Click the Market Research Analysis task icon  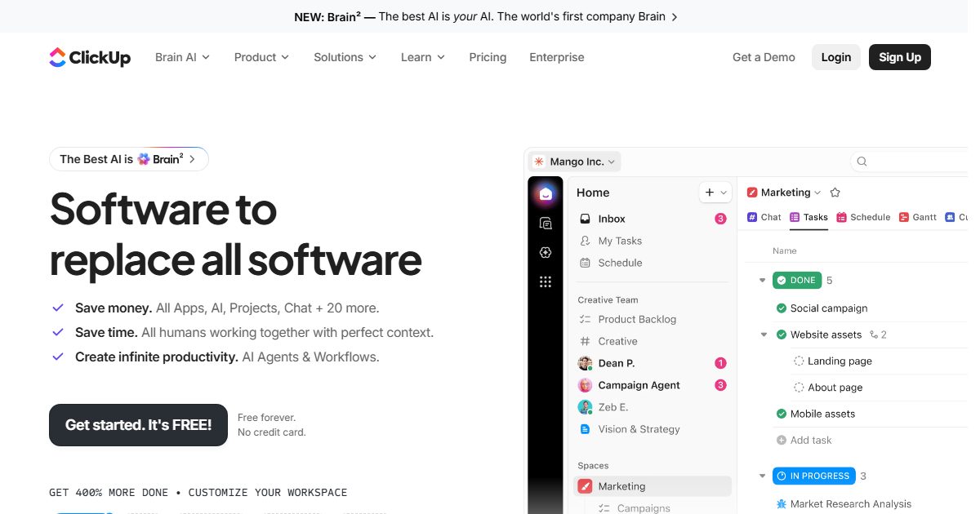782,504
